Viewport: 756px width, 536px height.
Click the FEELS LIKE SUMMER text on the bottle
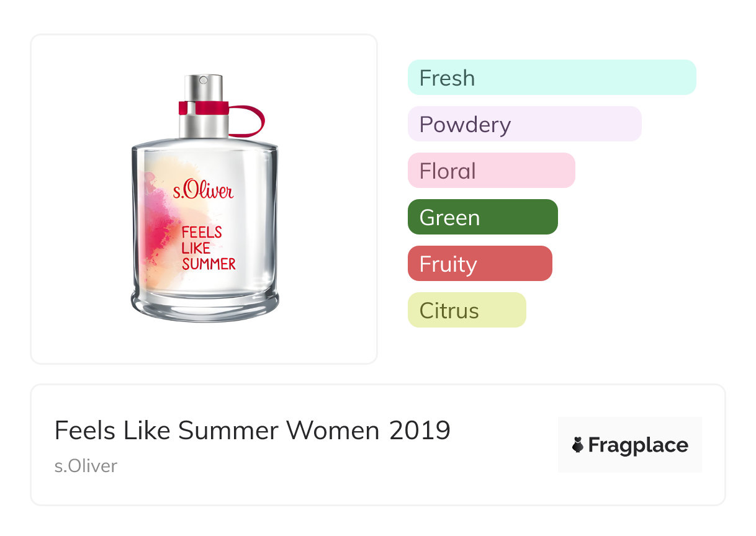(x=208, y=248)
